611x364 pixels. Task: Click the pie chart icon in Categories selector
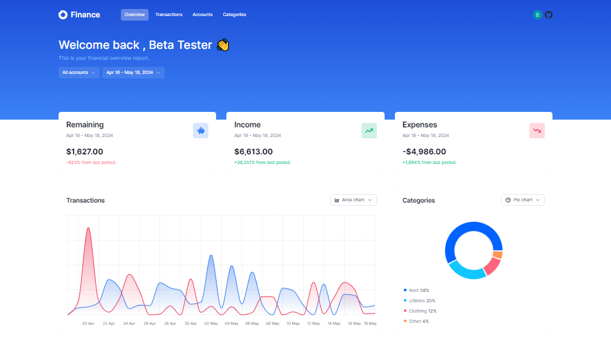coord(507,200)
